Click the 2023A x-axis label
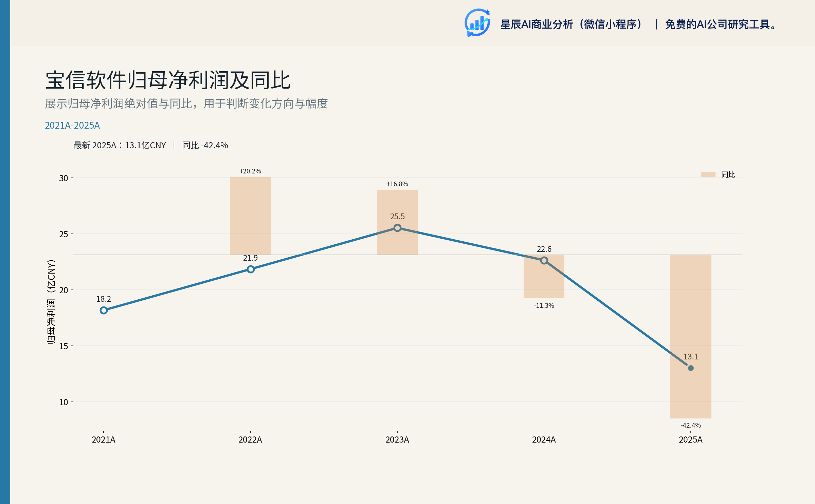The height and width of the screenshot is (504, 815). [x=397, y=440]
